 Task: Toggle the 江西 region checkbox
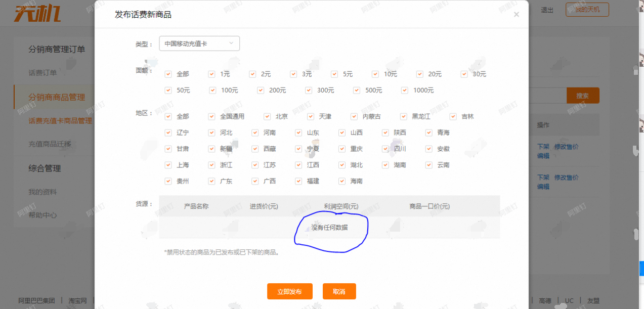click(x=298, y=165)
